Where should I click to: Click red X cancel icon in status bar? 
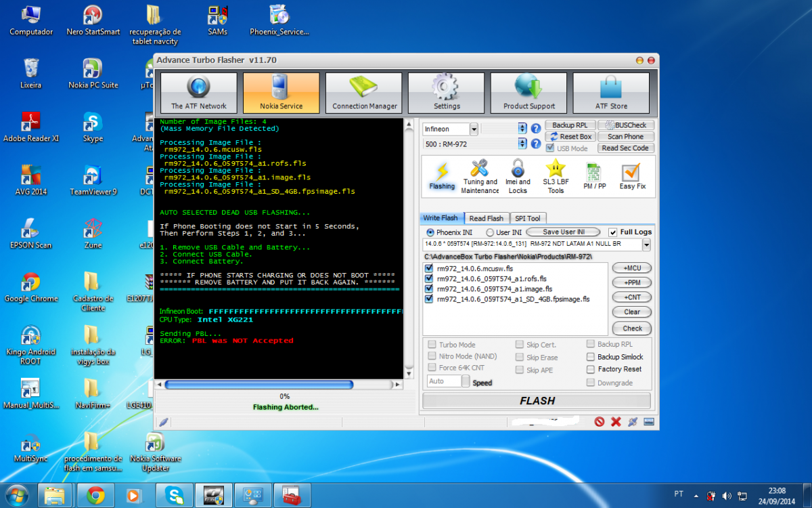[x=616, y=421]
